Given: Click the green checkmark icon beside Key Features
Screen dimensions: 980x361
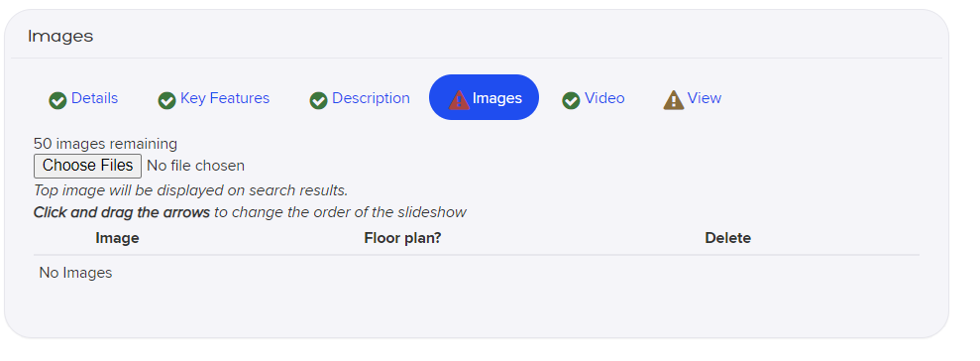Looking at the screenshot, I should [x=166, y=100].
